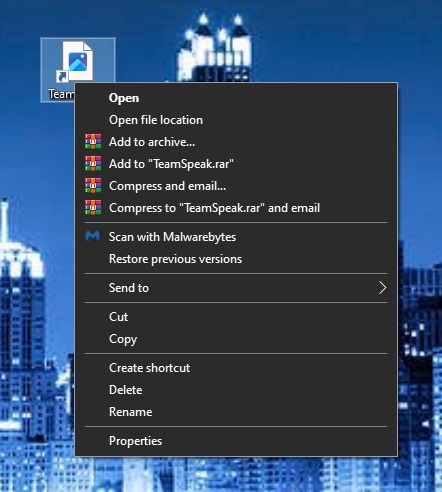Open Properties from the context menu
The height and width of the screenshot is (492, 442).
click(x=236, y=441)
